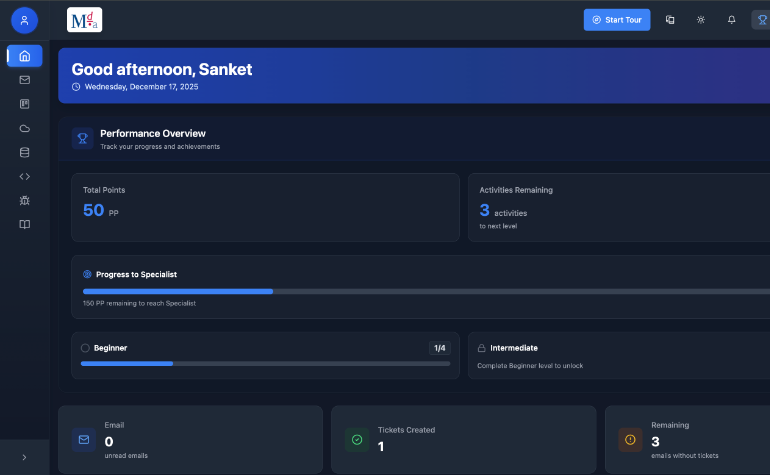Click the copy windows icon in the header

(x=670, y=20)
